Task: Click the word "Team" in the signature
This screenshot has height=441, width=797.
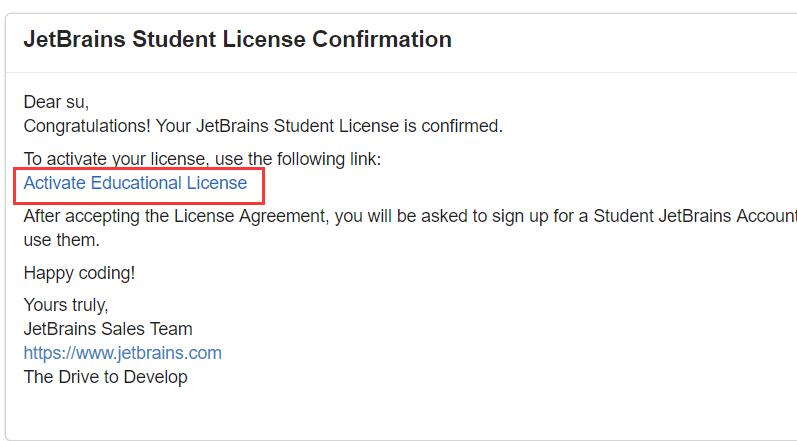Action: (172, 329)
